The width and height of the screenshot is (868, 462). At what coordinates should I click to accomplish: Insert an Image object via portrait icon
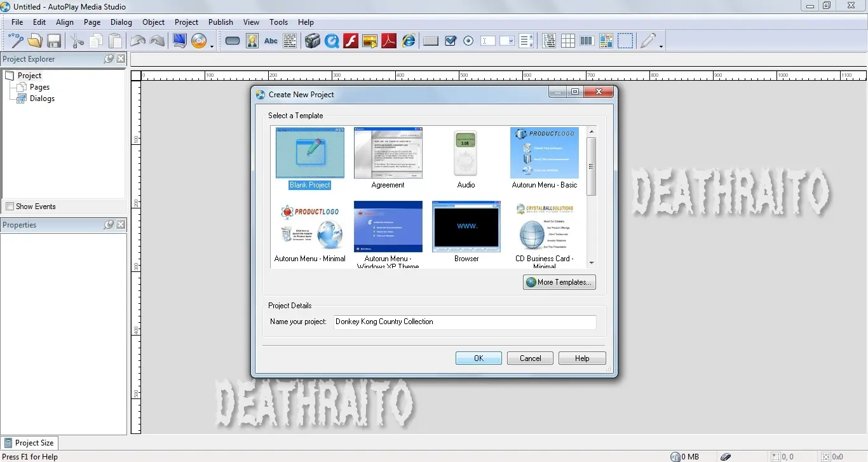pyautogui.click(x=252, y=41)
